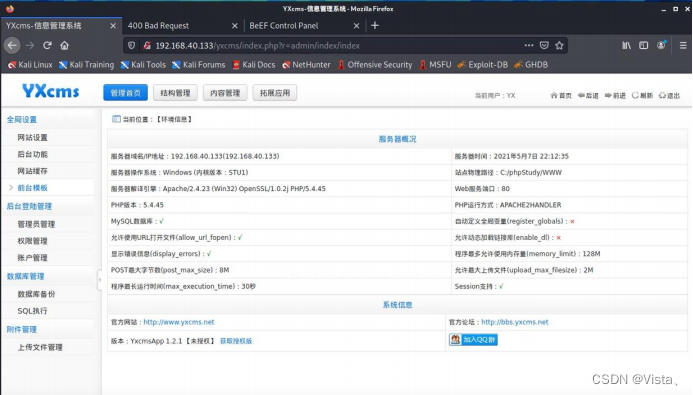
Task: Open the page actions three-dot menu
Action: [x=529, y=45]
